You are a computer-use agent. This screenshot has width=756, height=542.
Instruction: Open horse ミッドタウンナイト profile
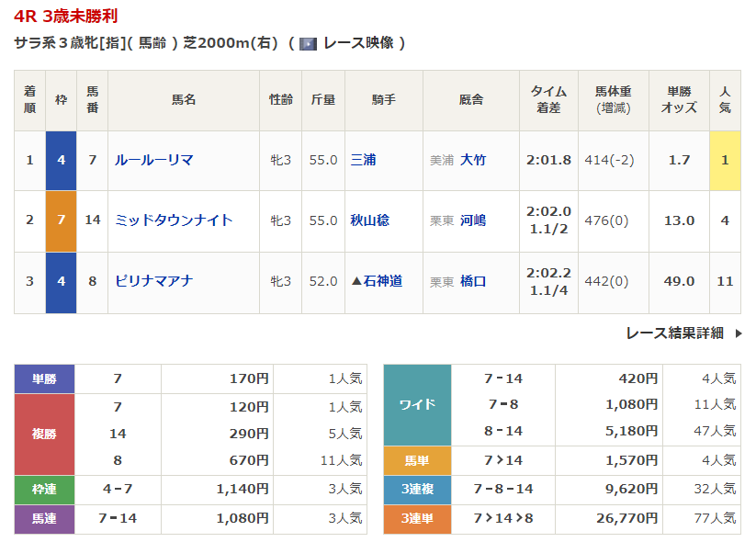coord(173,220)
